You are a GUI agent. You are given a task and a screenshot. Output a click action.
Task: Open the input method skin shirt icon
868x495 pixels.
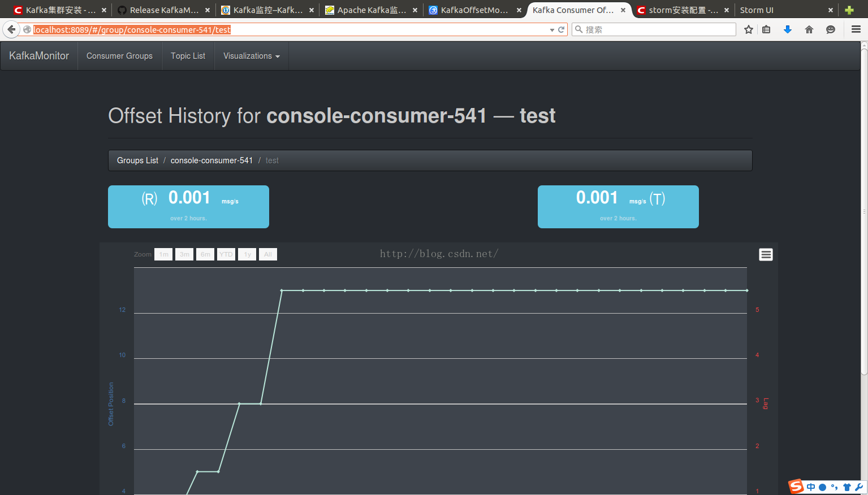click(847, 487)
